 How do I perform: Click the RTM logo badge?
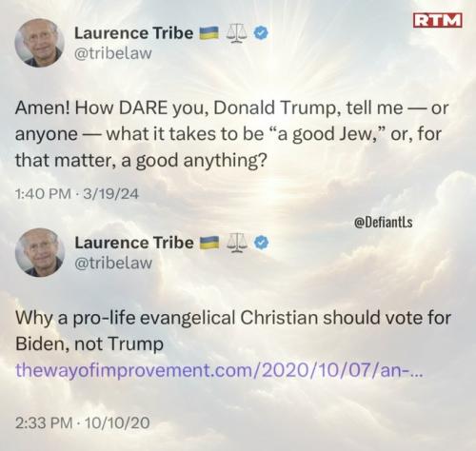438,21
